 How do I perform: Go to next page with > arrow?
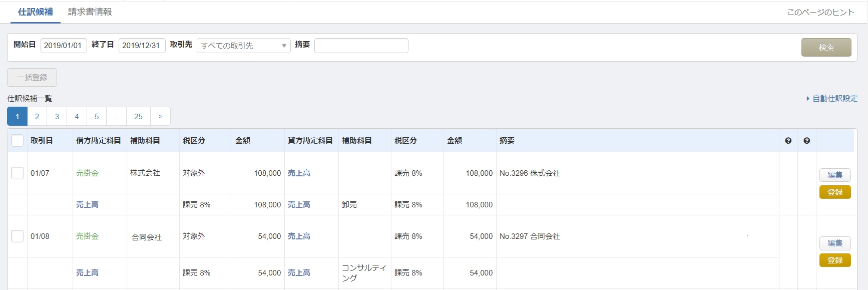point(160,117)
